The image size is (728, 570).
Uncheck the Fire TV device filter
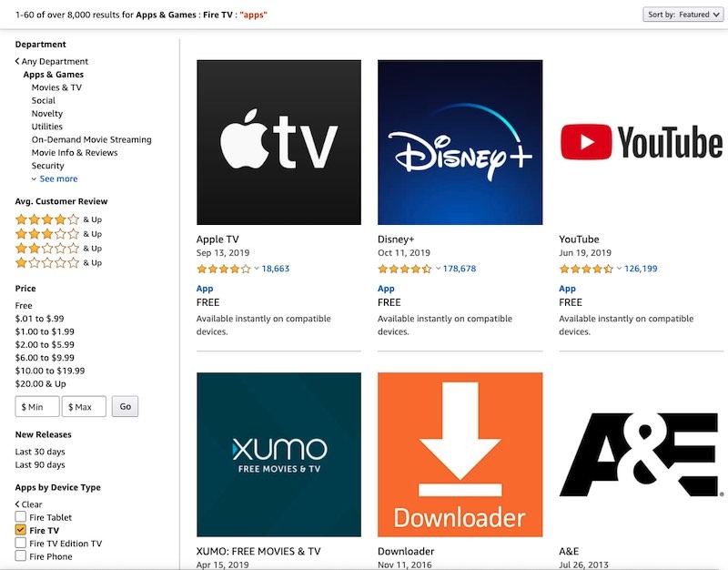(x=19, y=529)
